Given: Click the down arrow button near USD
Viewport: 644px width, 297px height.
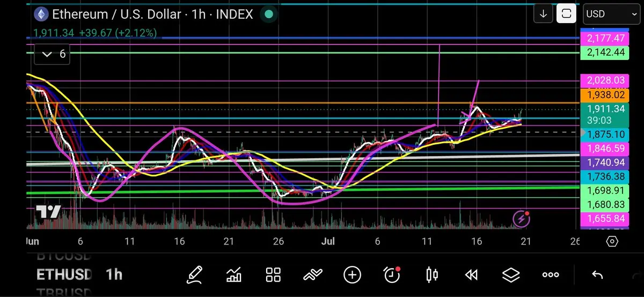Looking at the screenshot, I should [x=543, y=14].
